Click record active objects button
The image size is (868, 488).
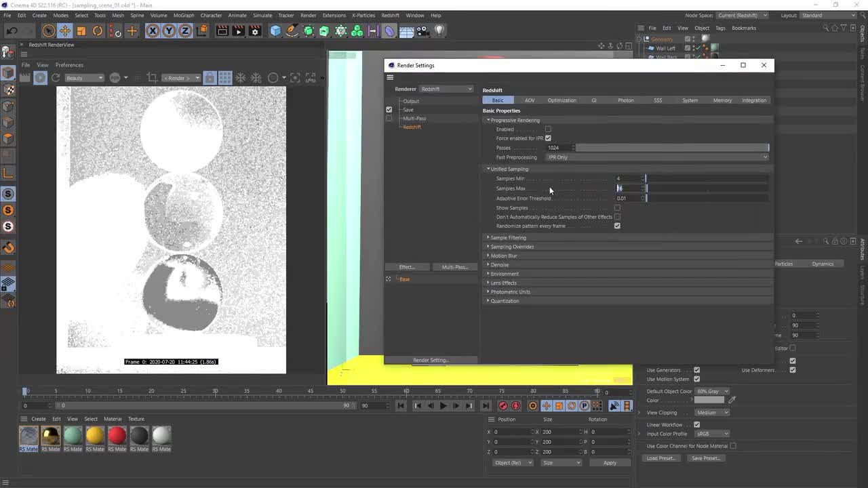click(x=503, y=405)
